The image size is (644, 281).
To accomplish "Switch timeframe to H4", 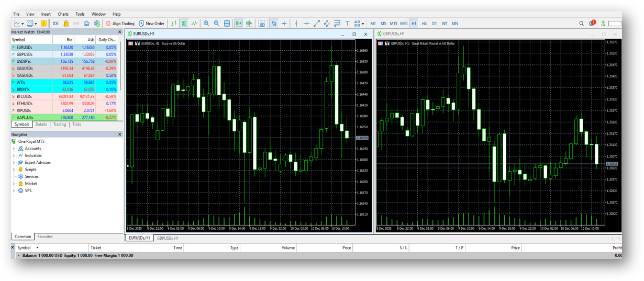I will tap(424, 24).
